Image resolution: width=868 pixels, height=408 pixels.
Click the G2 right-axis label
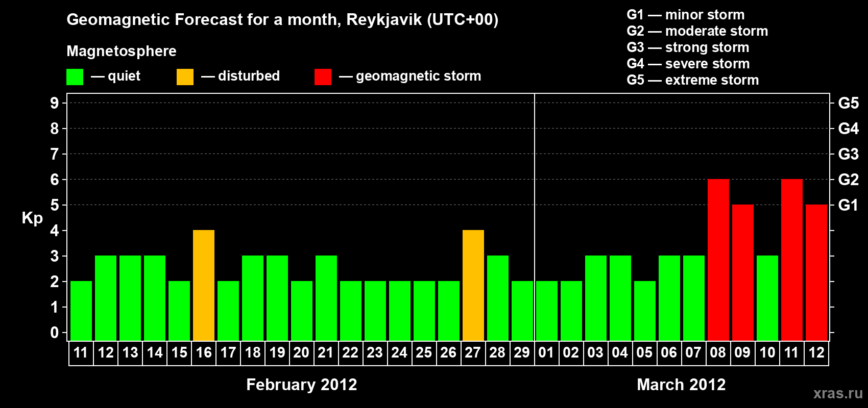coord(849,180)
